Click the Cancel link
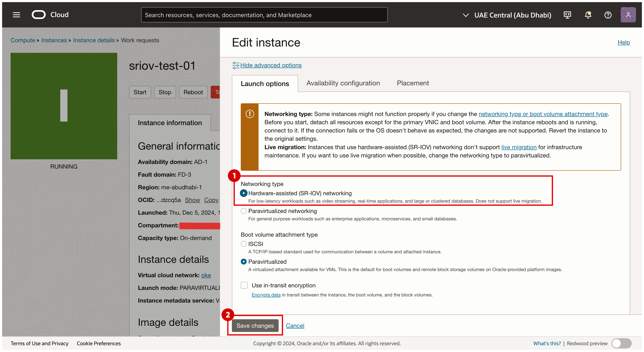 [295, 326]
